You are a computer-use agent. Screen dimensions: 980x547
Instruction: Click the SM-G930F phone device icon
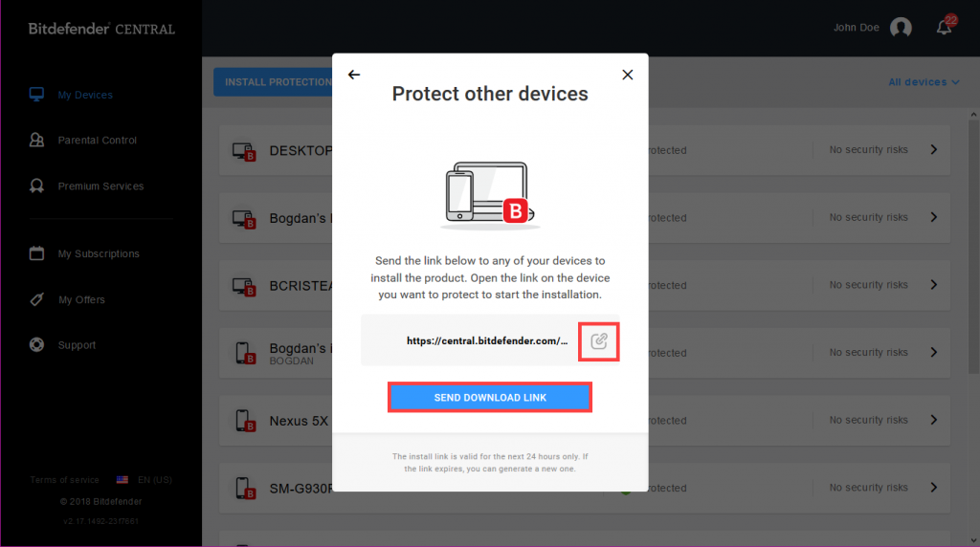(245, 489)
